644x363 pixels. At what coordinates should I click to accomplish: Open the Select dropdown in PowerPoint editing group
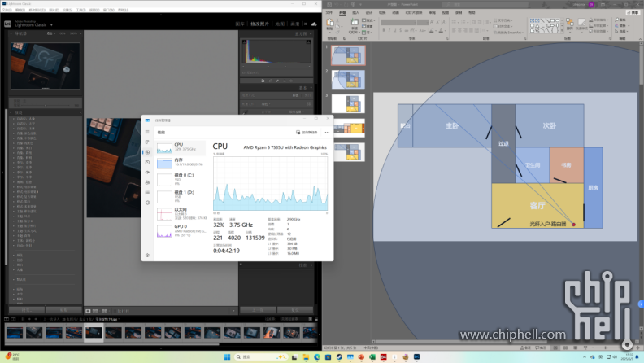pos(621,31)
